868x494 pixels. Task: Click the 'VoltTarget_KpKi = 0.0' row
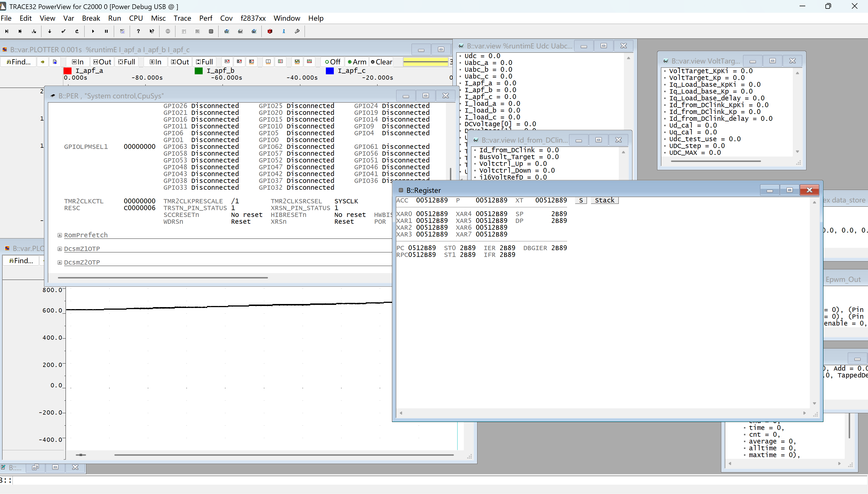711,71
